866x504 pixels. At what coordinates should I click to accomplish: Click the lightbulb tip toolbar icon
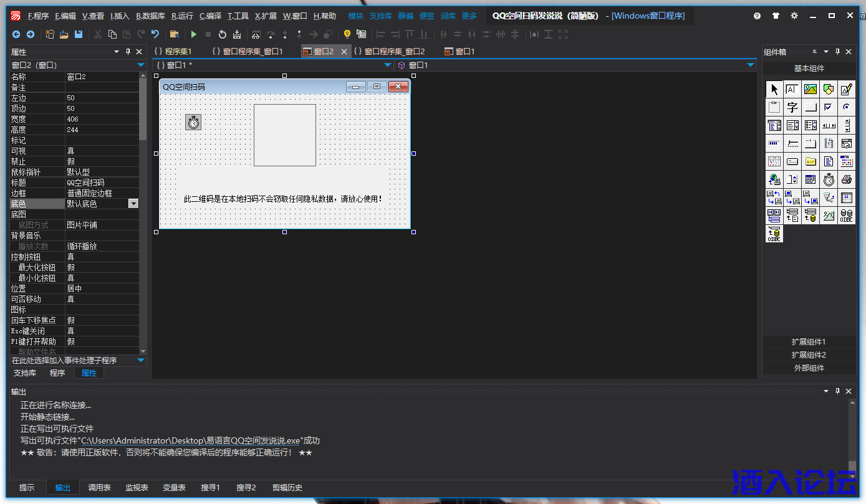click(x=347, y=36)
